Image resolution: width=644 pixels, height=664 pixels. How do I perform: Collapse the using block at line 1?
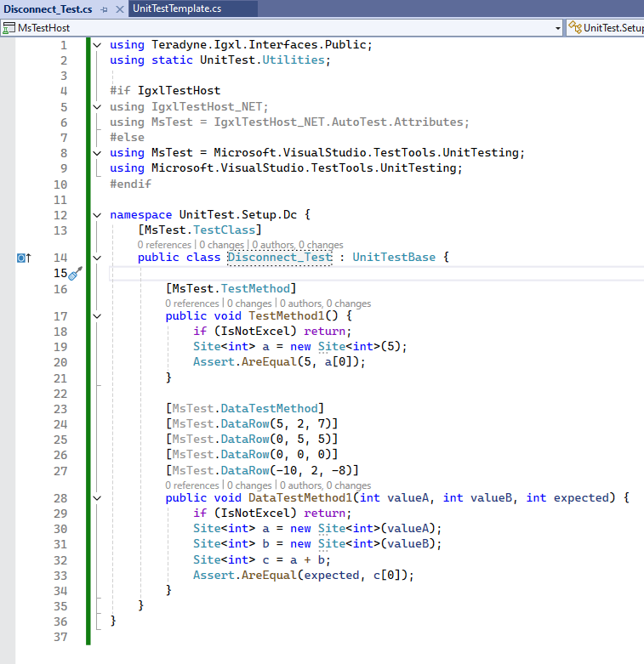click(98, 45)
